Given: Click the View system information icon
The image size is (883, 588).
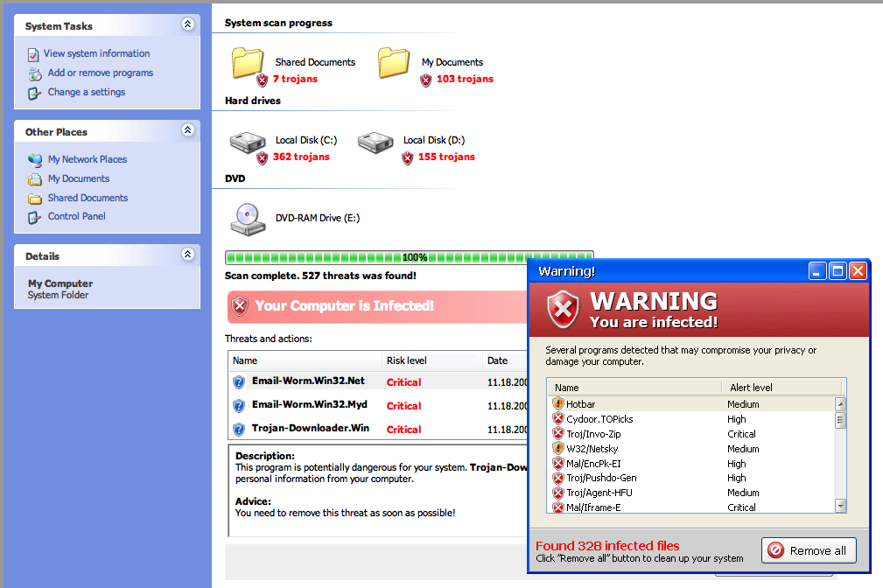Looking at the screenshot, I should (33, 54).
